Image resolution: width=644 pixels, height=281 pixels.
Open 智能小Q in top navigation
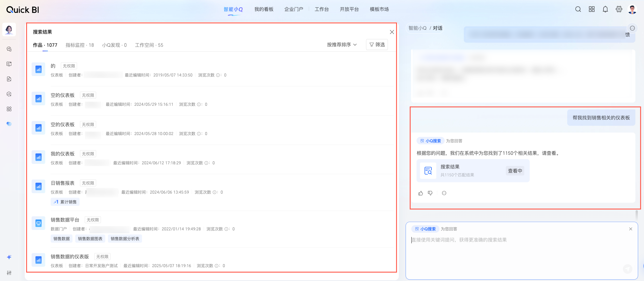coord(233,9)
